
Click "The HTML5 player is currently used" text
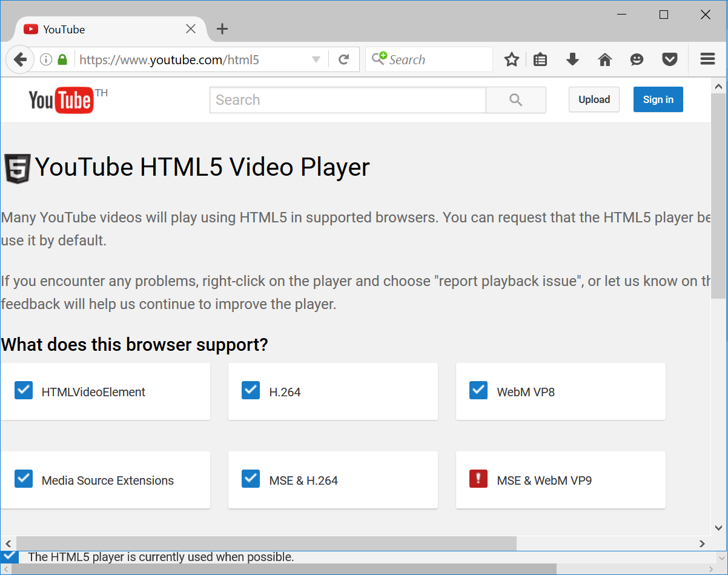click(x=161, y=557)
